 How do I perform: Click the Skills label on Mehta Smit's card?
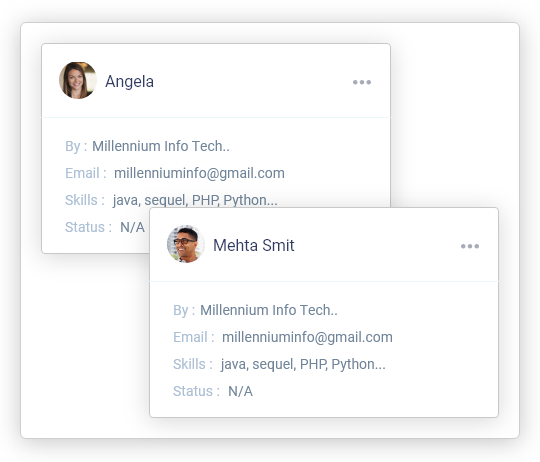(193, 364)
